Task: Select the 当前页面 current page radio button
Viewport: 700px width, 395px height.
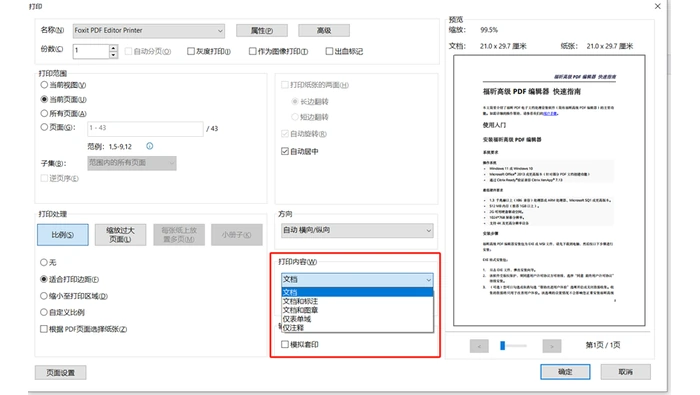Action: coord(44,99)
